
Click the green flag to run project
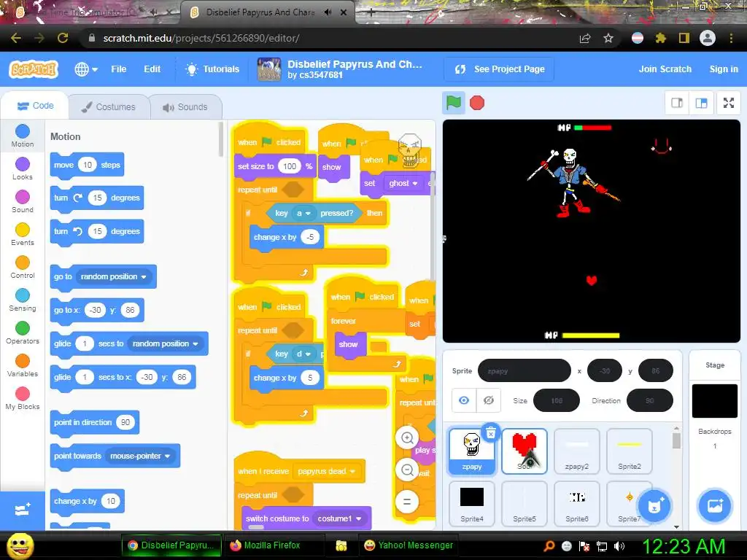pos(453,102)
